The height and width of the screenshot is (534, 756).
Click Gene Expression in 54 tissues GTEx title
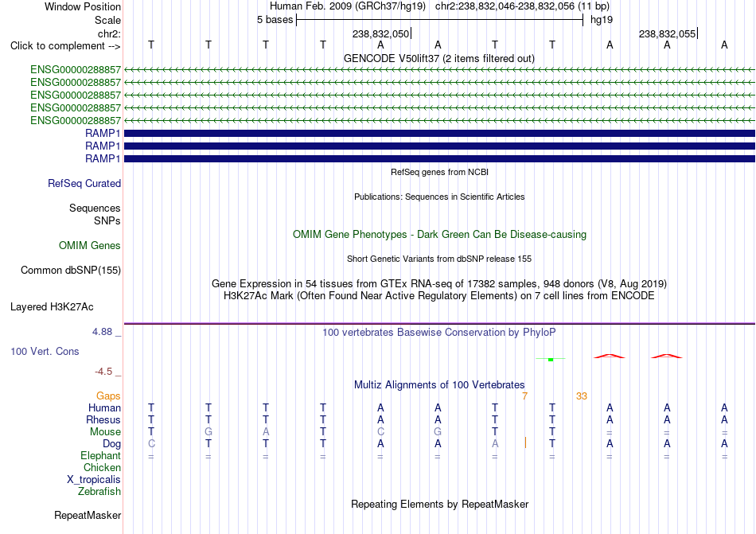click(439, 283)
